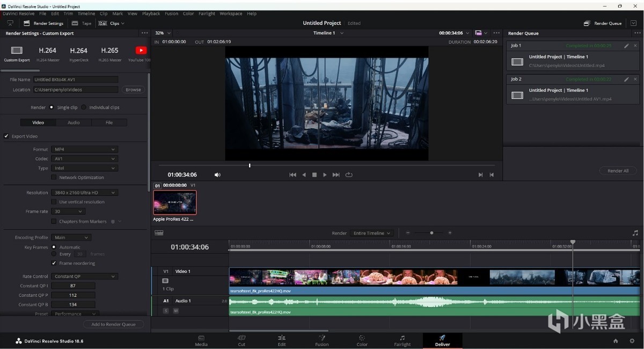The width and height of the screenshot is (644, 349).
Task: Expand the Resolution dropdown
Action: pyautogui.click(x=85, y=193)
